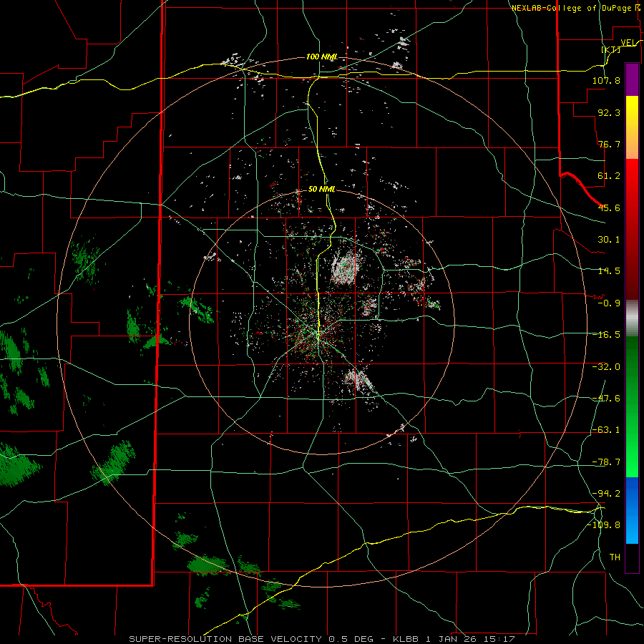
Task: Select the 45.6 legend value
Action: 609,208
